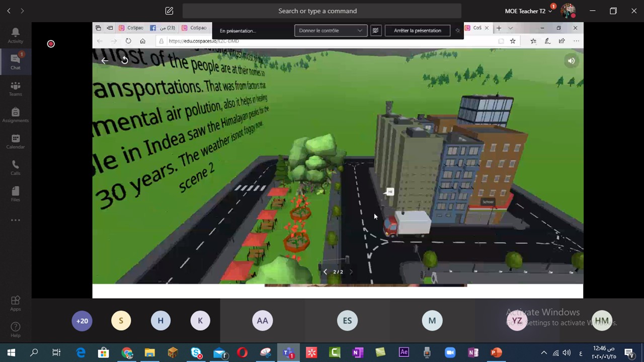Click the profile avatar picture
Screen dimensions: 644x362
point(568,11)
